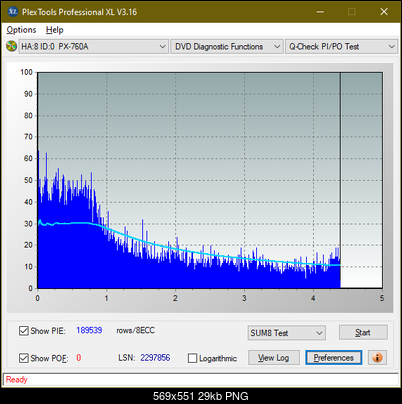402x404 pixels.
Task: Close the PlexTools Professional window
Action: pyautogui.click(x=384, y=12)
